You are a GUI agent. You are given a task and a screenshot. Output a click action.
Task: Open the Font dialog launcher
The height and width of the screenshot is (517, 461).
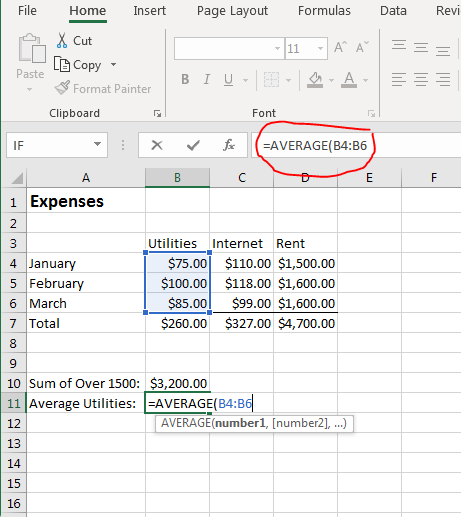[371, 114]
